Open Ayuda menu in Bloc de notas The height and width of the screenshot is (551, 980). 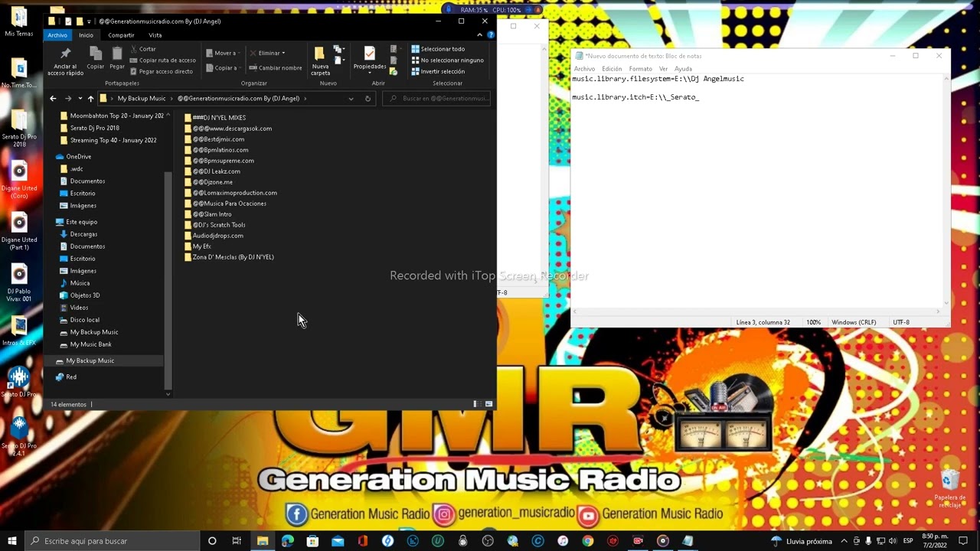683,69
